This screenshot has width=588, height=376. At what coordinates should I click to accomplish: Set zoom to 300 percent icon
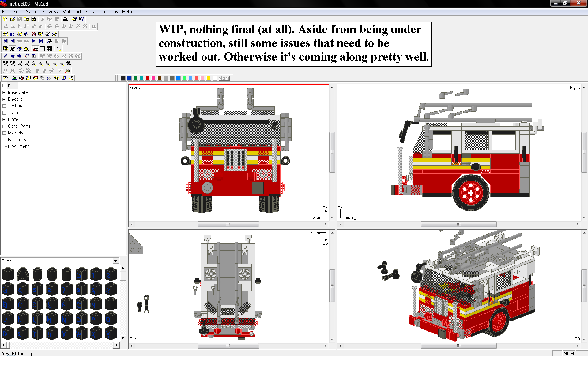pyautogui.click(x=6, y=63)
